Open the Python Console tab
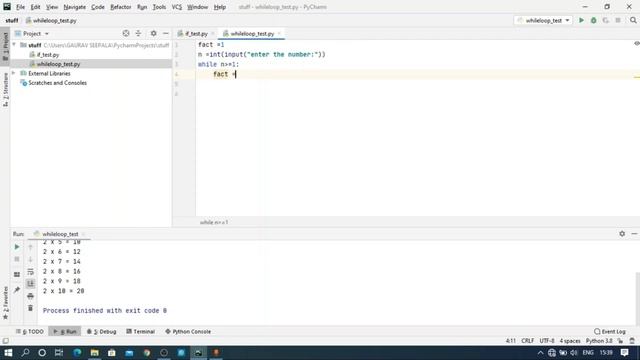This screenshot has height=360, width=640. (188, 331)
